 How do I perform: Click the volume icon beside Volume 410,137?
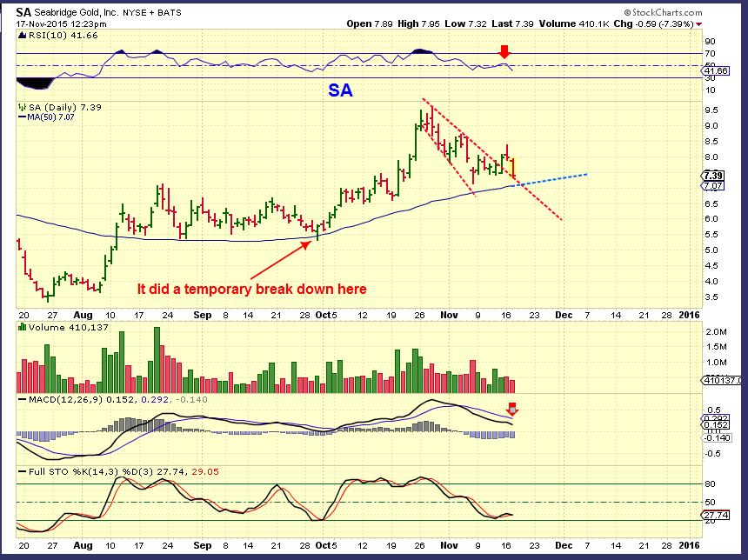click(22, 327)
